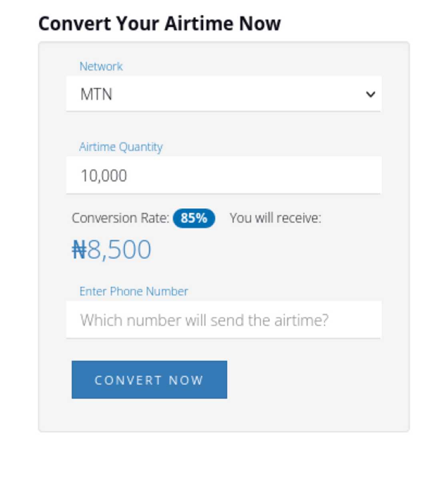Open the Network dropdown
The height and width of the screenshot is (477, 448).
224,94
